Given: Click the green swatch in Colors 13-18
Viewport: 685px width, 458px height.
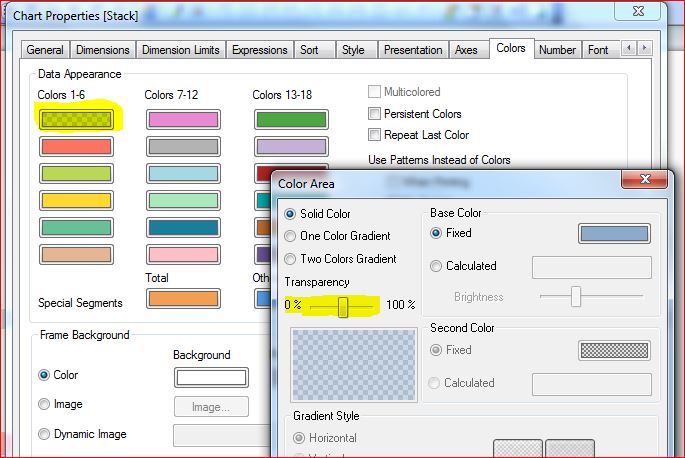Looking at the screenshot, I should [x=291, y=120].
